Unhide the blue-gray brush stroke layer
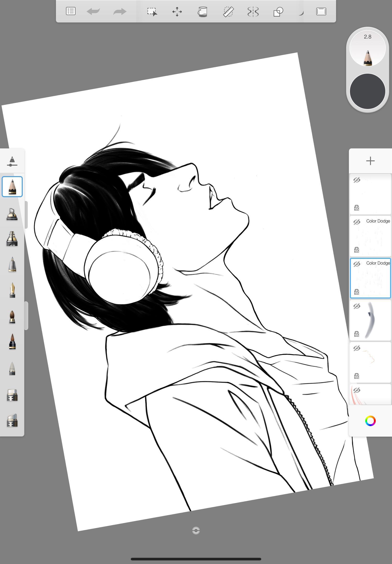The height and width of the screenshot is (564, 392). point(357,306)
